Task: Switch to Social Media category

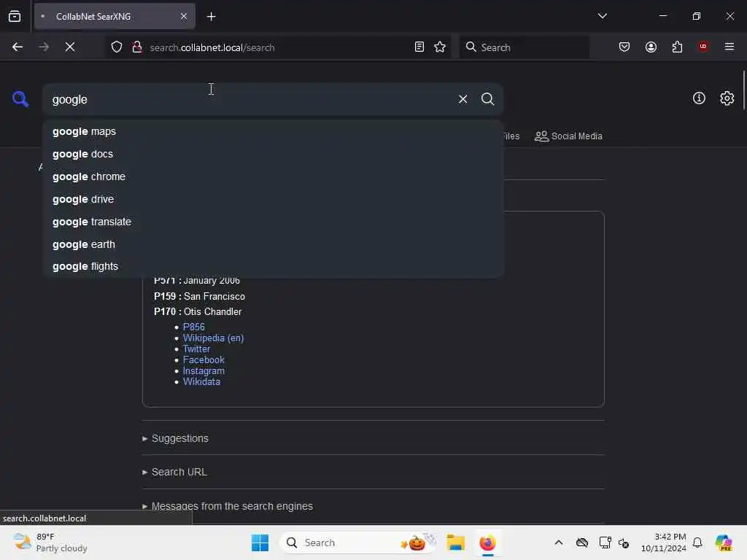Action: (568, 136)
